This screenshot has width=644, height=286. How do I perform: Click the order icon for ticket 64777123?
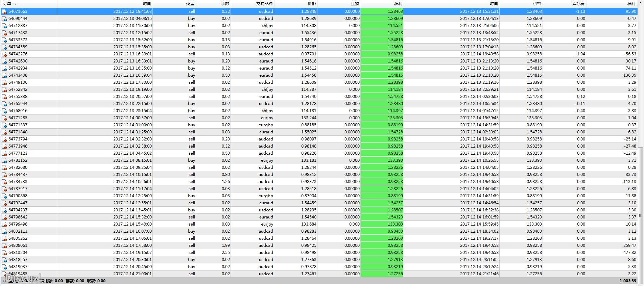4,153
